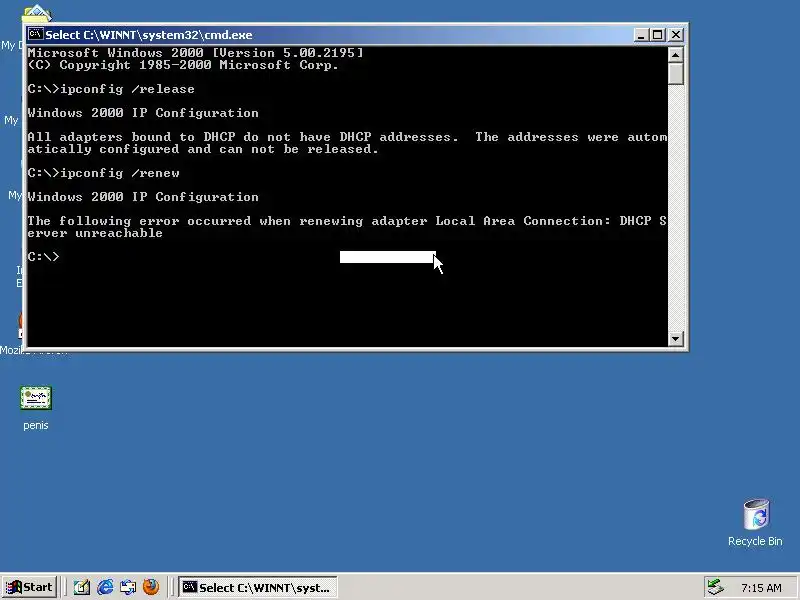Screen dimensions: 800x600
Task: Click the cmd.exe taskbar button
Action: coord(258,587)
